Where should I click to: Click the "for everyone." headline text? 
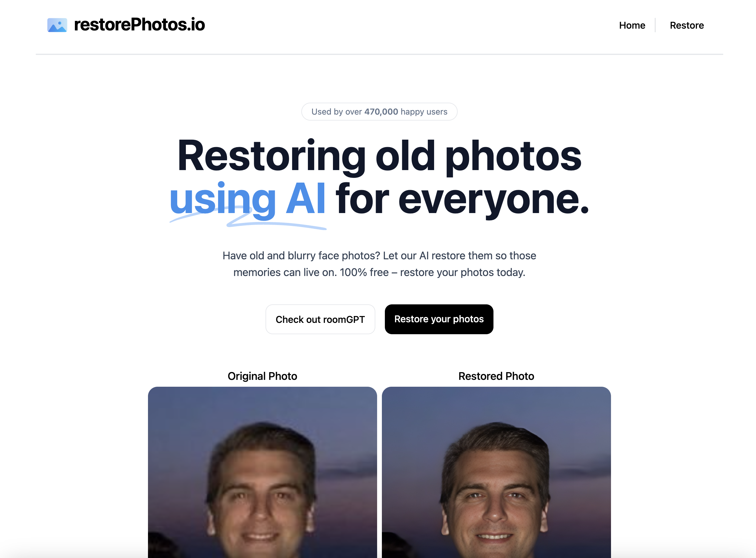point(462,199)
